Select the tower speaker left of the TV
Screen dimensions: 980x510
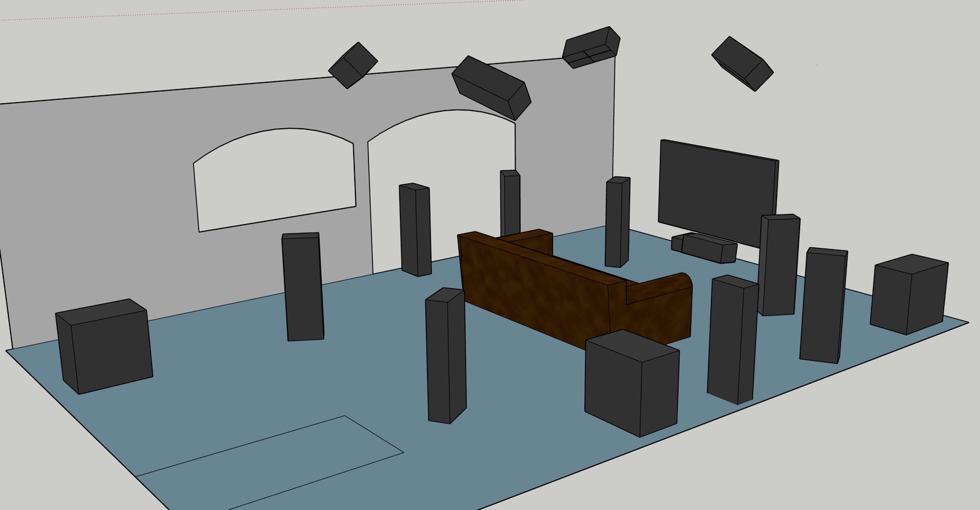[x=617, y=222]
